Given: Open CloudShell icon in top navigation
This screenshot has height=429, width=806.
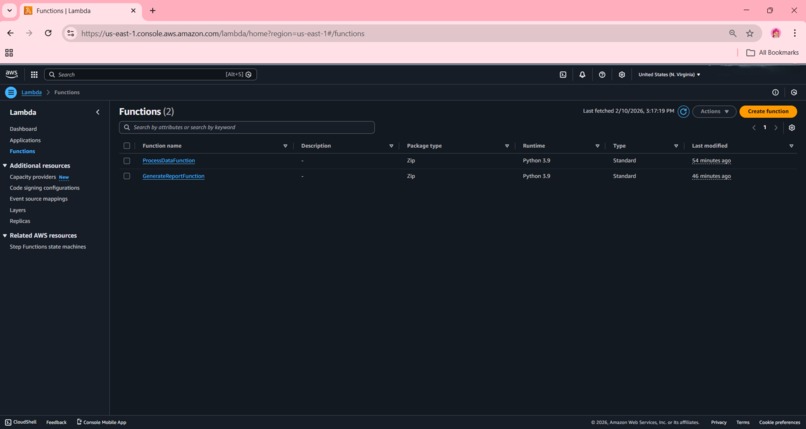Looking at the screenshot, I should [563, 74].
